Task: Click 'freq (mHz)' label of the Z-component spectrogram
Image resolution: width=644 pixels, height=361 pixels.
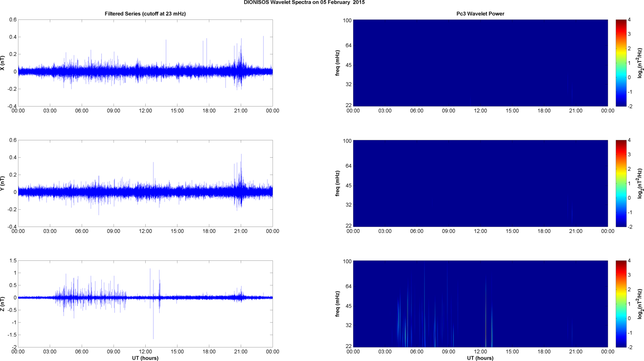Action: click(x=338, y=304)
